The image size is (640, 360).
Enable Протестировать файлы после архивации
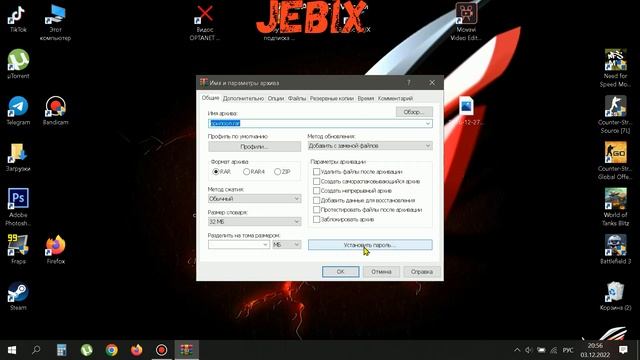pos(367,210)
